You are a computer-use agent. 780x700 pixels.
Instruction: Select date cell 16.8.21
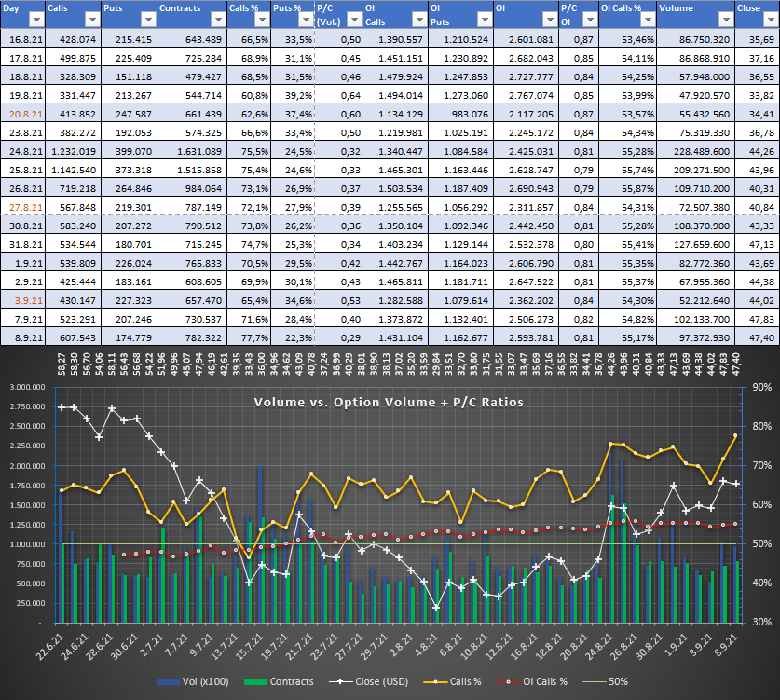tap(23, 39)
